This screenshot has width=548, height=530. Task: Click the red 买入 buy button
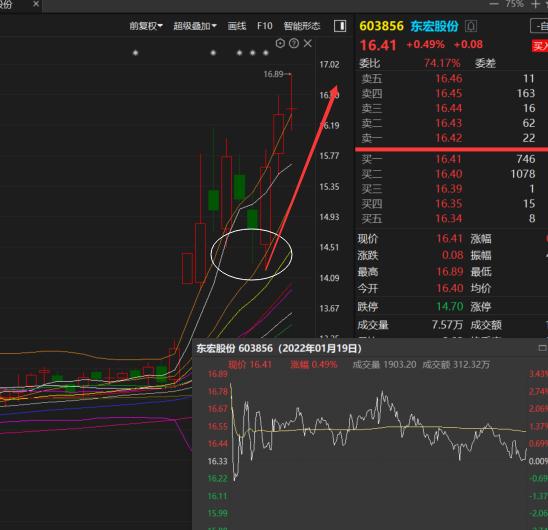540,46
